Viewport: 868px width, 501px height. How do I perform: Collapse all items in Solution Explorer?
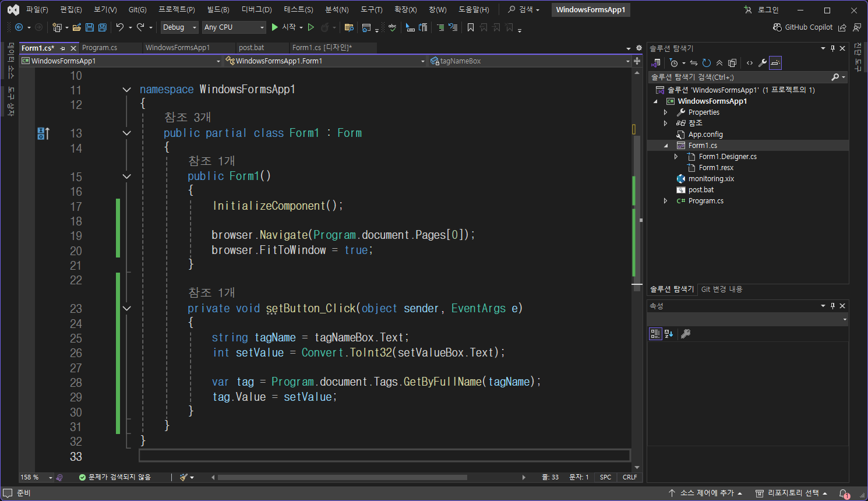tap(719, 63)
